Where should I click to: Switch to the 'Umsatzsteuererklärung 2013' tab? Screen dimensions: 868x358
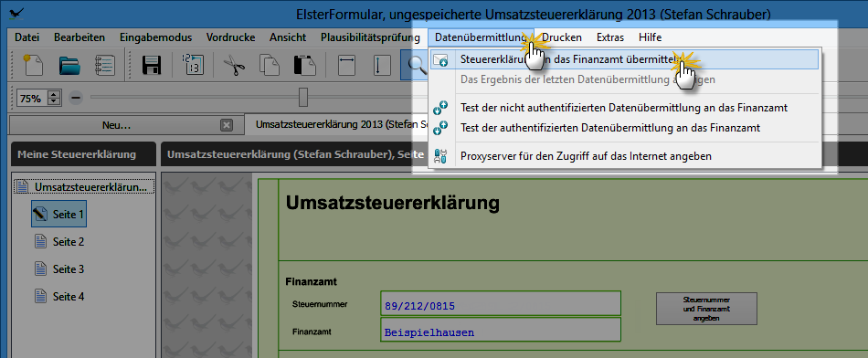[342, 124]
